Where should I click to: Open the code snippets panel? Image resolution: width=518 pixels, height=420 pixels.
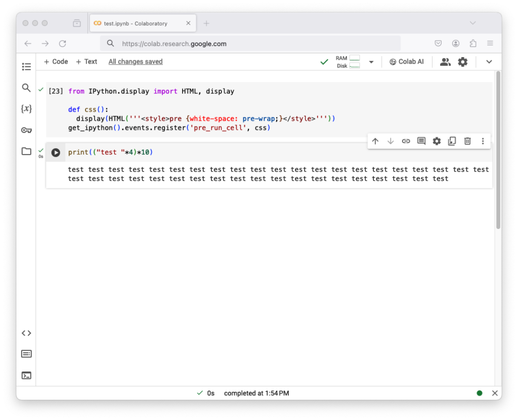coord(26,333)
